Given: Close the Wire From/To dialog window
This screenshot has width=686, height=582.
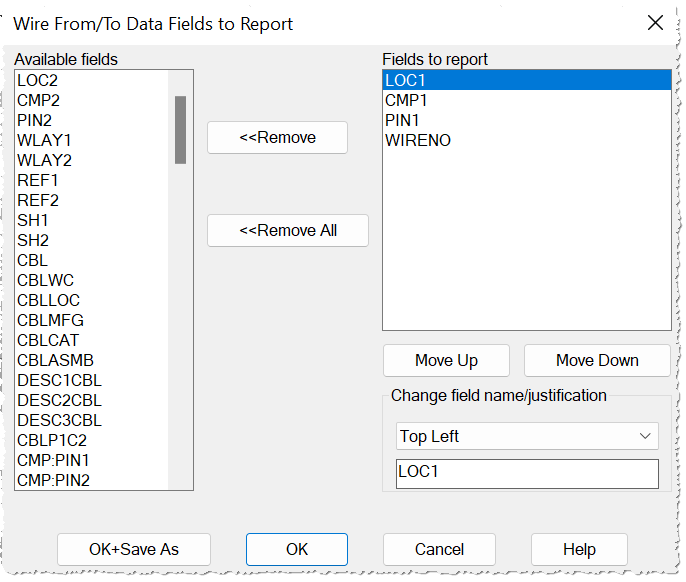Looking at the screenshot, I should pos(655,23).
